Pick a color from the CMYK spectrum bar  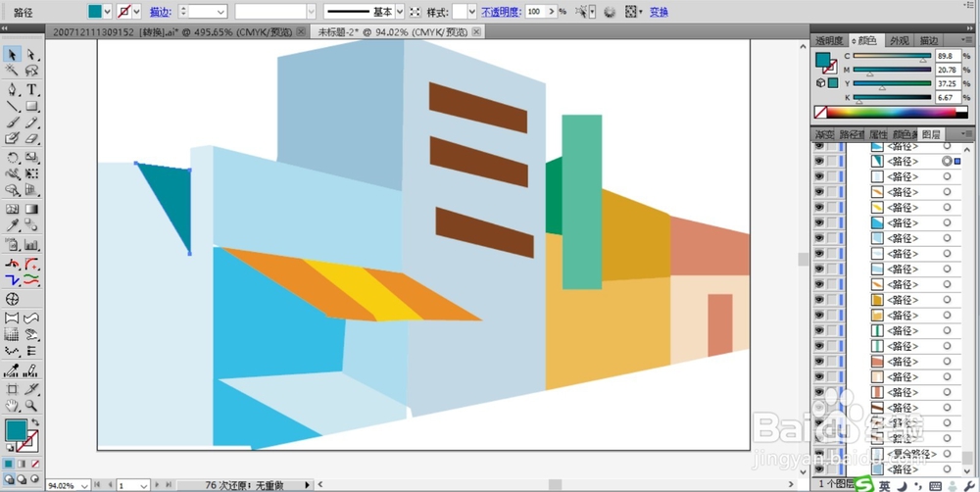[x=894, y=113]
